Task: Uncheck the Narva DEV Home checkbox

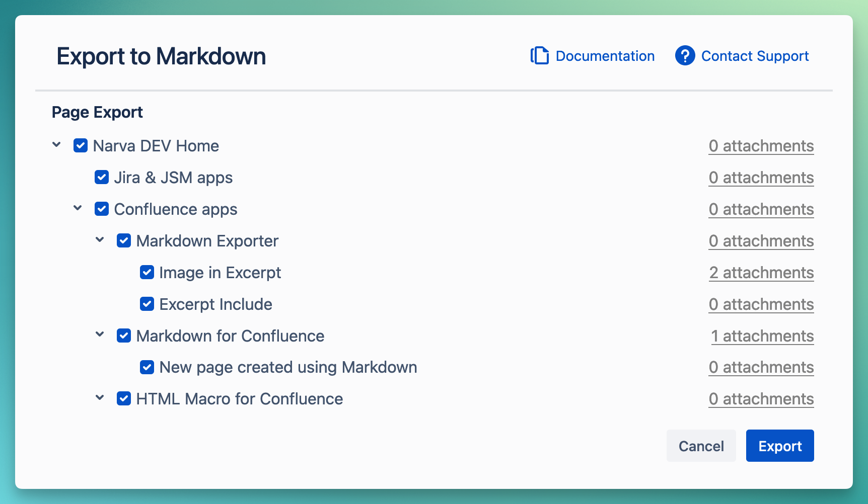Action: click(x=81, y=146)
